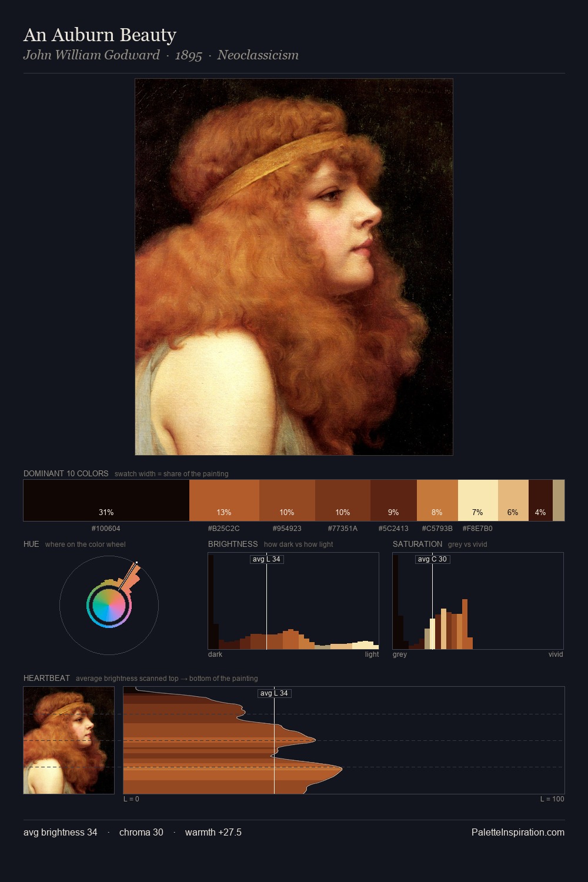
Task: Click the hex code #100604
Action: point(106,529)
